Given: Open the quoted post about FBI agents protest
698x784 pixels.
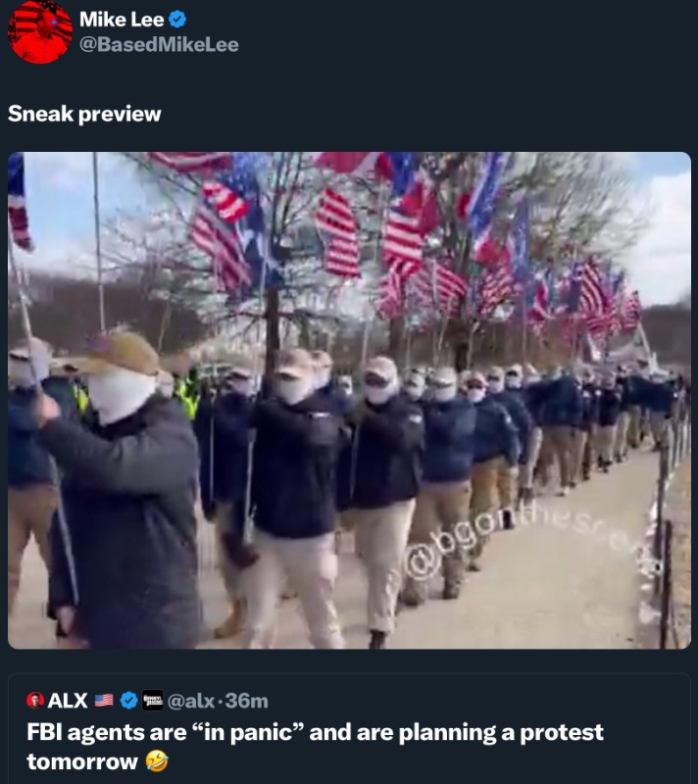Looking at the screenshot, I should (349, 729).
